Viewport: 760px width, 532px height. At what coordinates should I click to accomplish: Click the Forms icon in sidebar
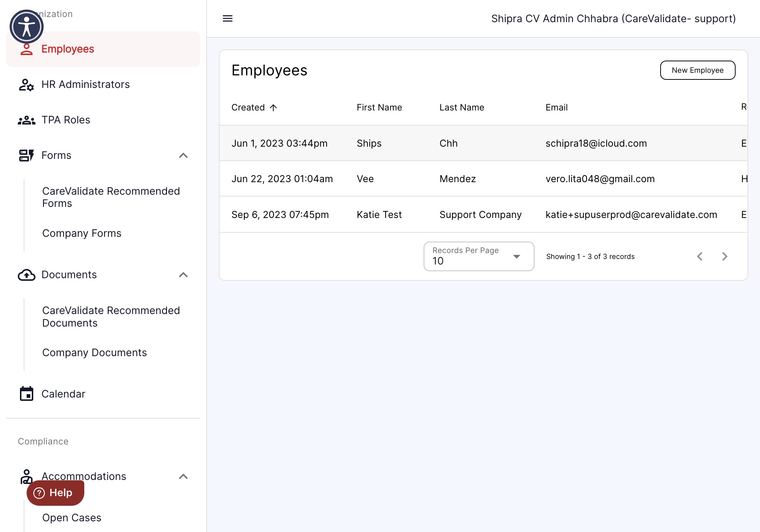click(x=27, y=156)
